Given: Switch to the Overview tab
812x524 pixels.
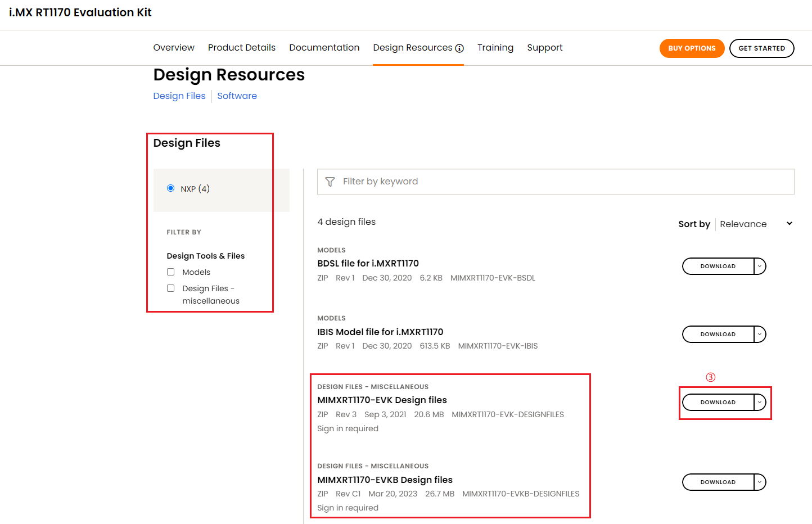Looking at the screenshot, I should 174,48.
